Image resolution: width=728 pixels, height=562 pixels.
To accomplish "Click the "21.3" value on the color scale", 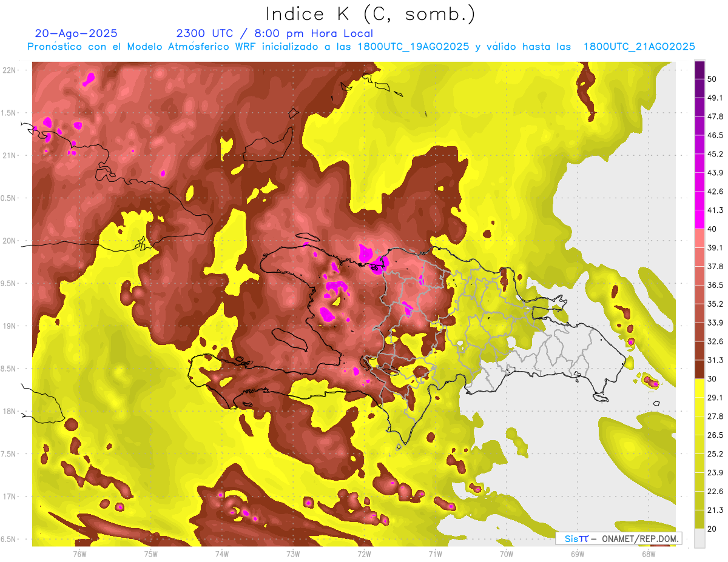I will tap(715, 510).
